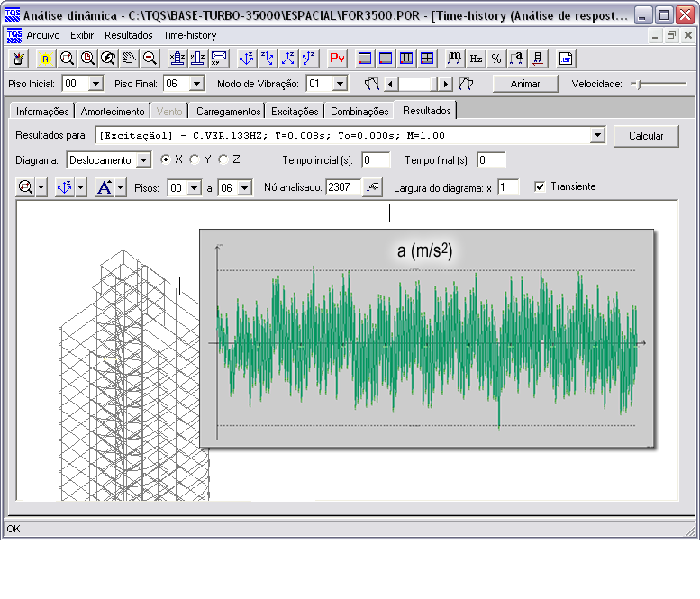Image resolution: width=700 pixels, height=599 pixels.
Task: Select the Z direction radio button
Action: coord(223,160)
